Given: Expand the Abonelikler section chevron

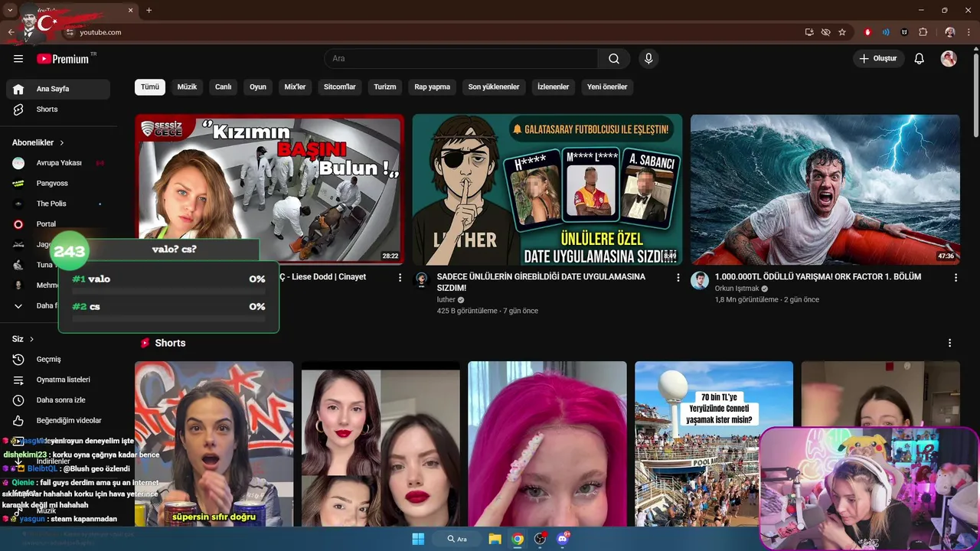Looking at the screenshot, I should pyautogui.click(x=63, y=143).
